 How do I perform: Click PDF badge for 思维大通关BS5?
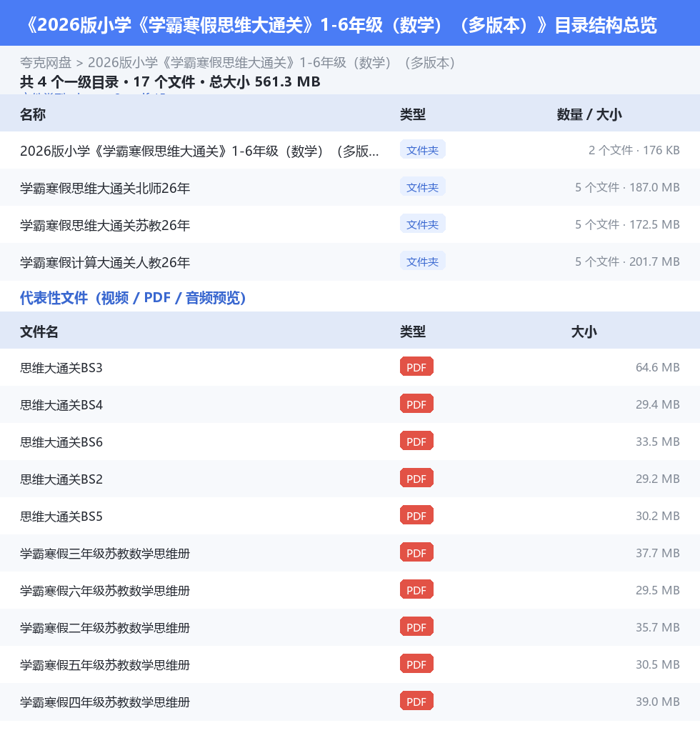[x=416, y=516]
